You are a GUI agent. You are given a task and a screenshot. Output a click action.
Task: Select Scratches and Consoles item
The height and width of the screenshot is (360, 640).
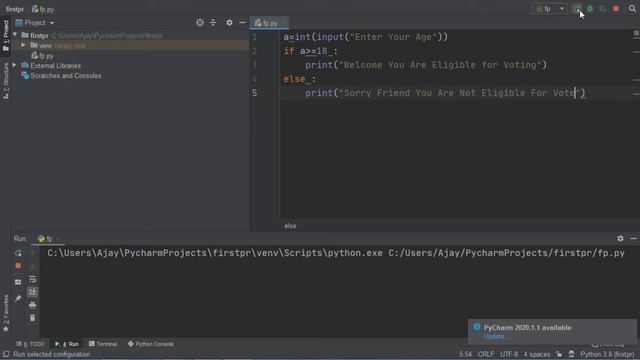coord(61,76)
